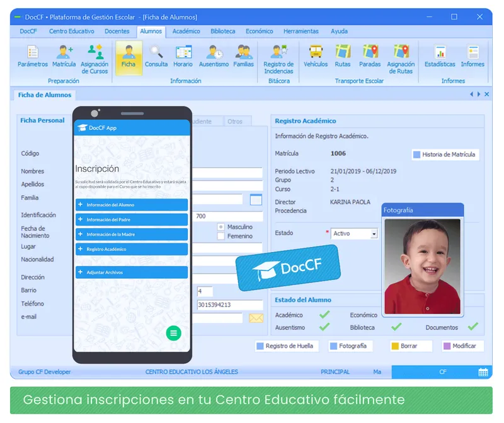Select the Femenino option
Screen dimensions: 504x423
221,236
